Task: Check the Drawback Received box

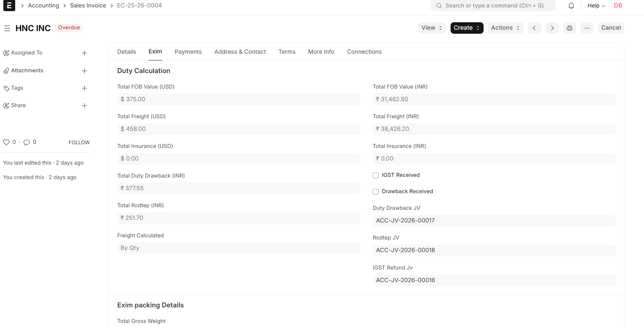Action: coord(376,192)
